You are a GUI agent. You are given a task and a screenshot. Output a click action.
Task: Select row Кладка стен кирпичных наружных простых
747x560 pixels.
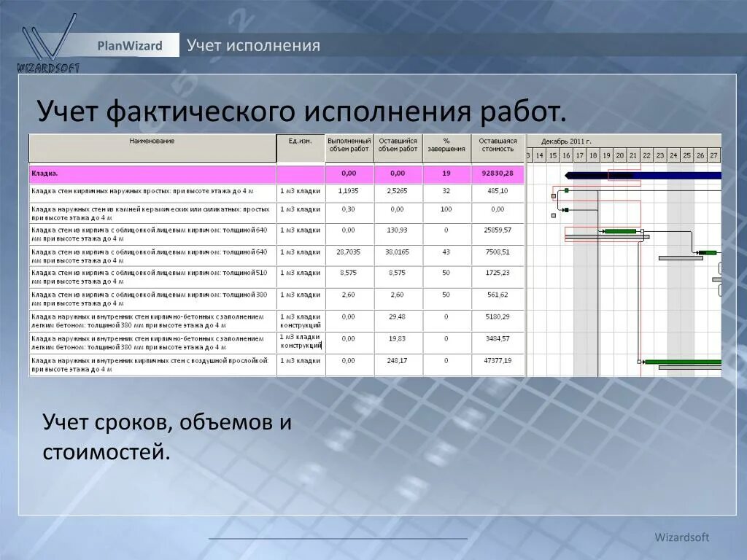click(152, 192)
